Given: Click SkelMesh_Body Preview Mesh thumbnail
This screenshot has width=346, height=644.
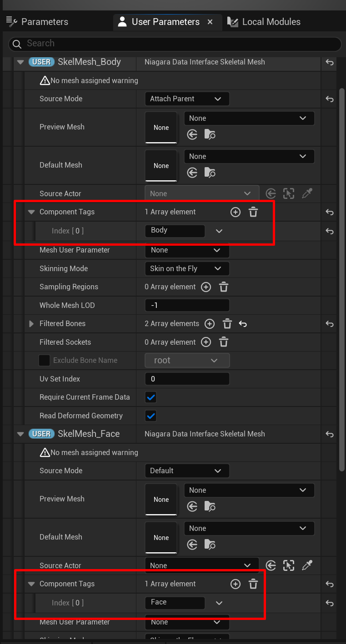Looking at the screenshot, I should (161, 128).
